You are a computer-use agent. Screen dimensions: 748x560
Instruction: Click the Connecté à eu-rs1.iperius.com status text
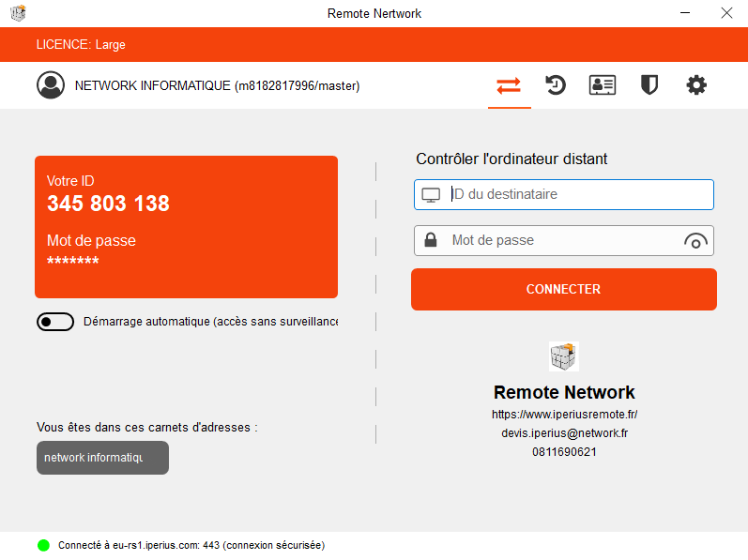pyautogui.click(x=191, y=545)
